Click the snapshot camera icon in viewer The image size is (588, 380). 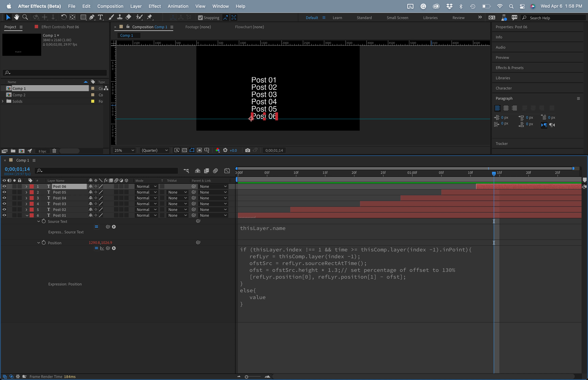[248, 150]
